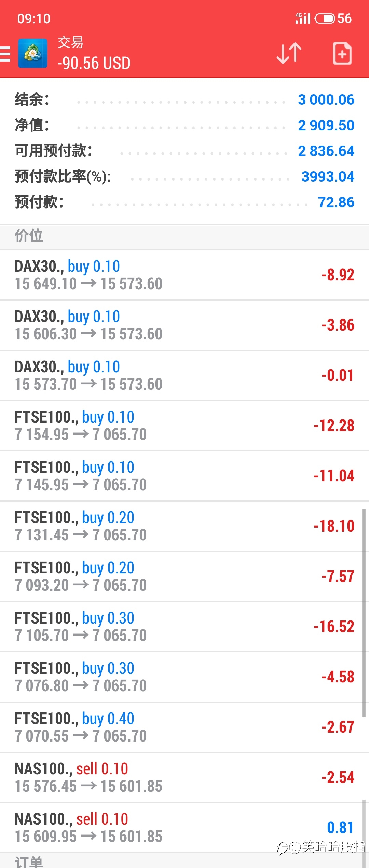Click the vertical scrollbar on the right edge
The image size is (369, 868).
tap(364, 613)
